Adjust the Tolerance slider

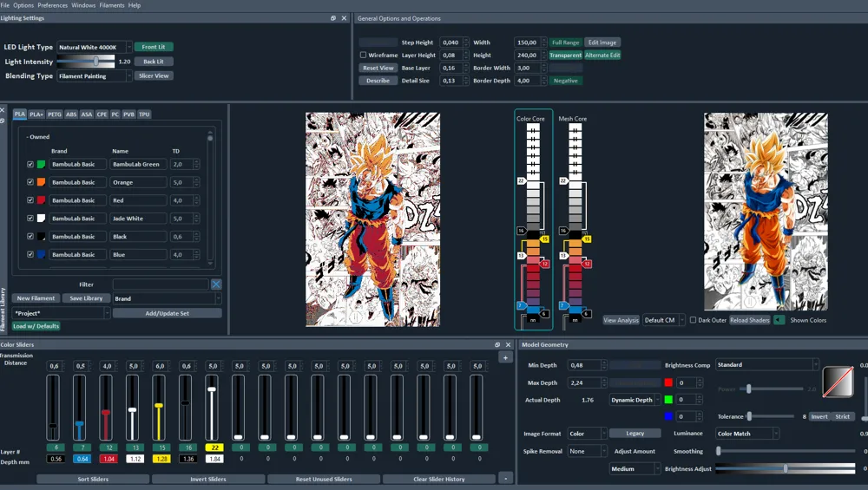tap(772, 416)
